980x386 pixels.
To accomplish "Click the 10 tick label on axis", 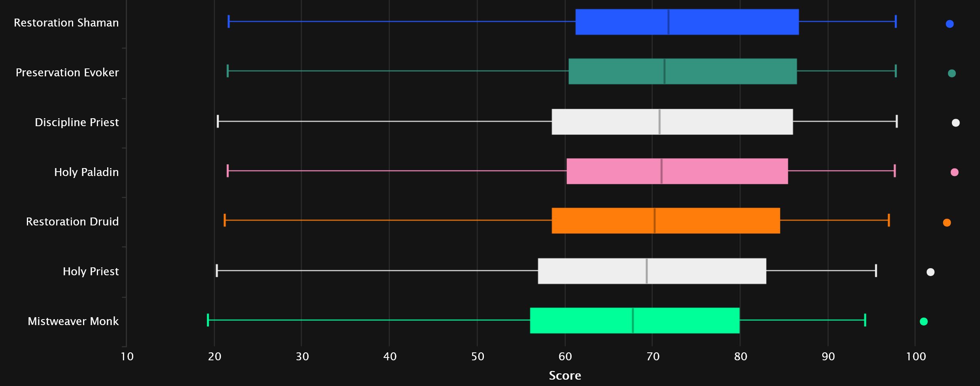I will click(x=127, y=357).
